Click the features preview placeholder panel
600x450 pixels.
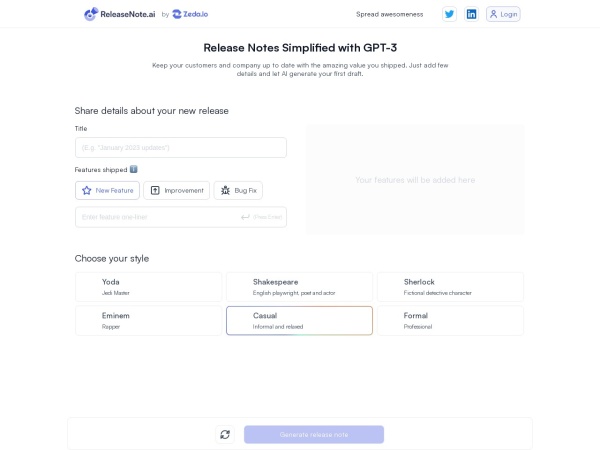click(415, 180)
